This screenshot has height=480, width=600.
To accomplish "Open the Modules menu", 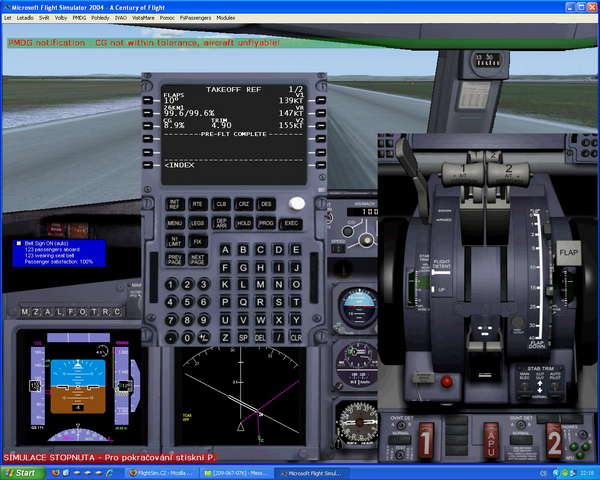I will point(226,18).
